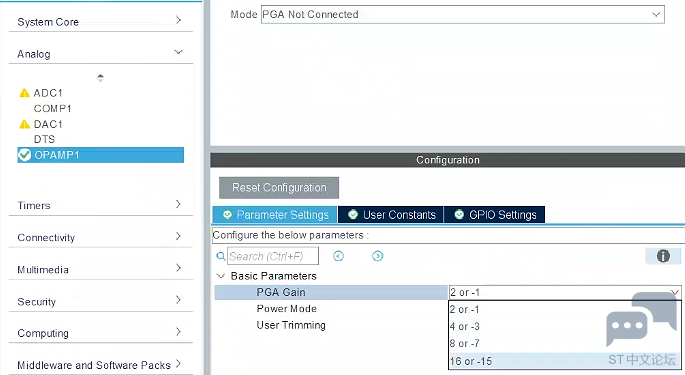Expand the Computing category
The height and width of the screenshot is (375, 685).
178,332
